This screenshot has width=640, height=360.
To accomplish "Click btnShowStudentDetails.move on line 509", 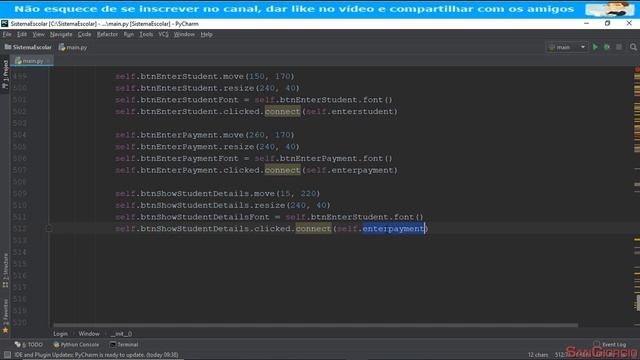I will pyautogui.click(x=208, y=193).
